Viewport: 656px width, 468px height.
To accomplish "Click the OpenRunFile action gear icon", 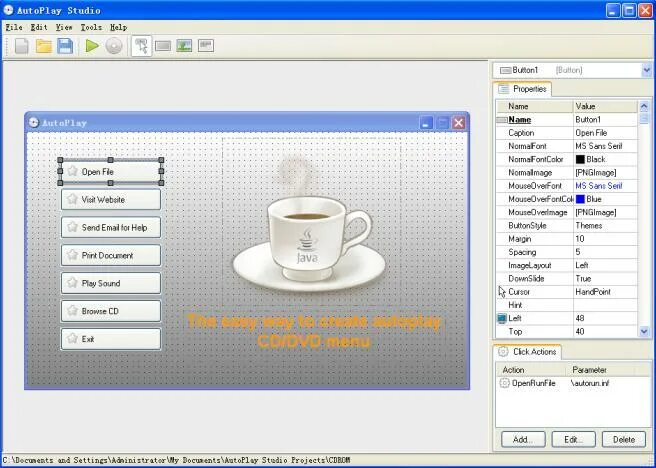I will pyautogui.click(x=505, y=383).
